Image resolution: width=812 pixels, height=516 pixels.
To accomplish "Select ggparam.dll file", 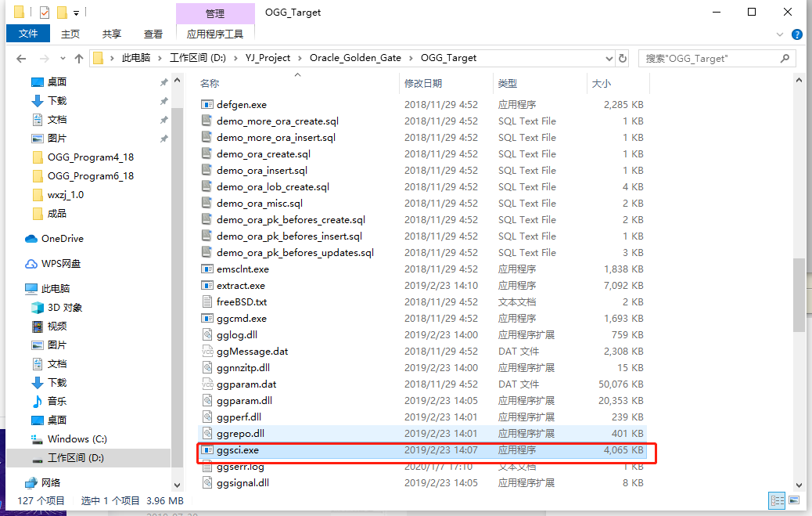I will pos(244,401).
